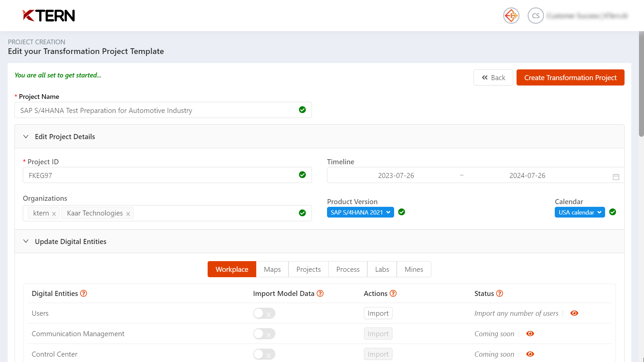The height and width of the screenshot is (362, 644).
Task: Remove the ktern organization tag
Action: [x=54, y=214]
